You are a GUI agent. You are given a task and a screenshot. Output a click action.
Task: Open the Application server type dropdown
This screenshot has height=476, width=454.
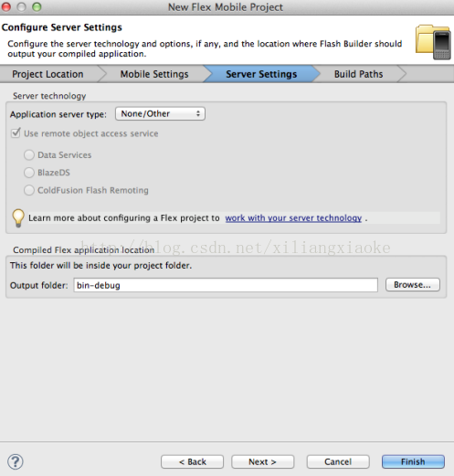pyautogui.click(x=160, y=113)
